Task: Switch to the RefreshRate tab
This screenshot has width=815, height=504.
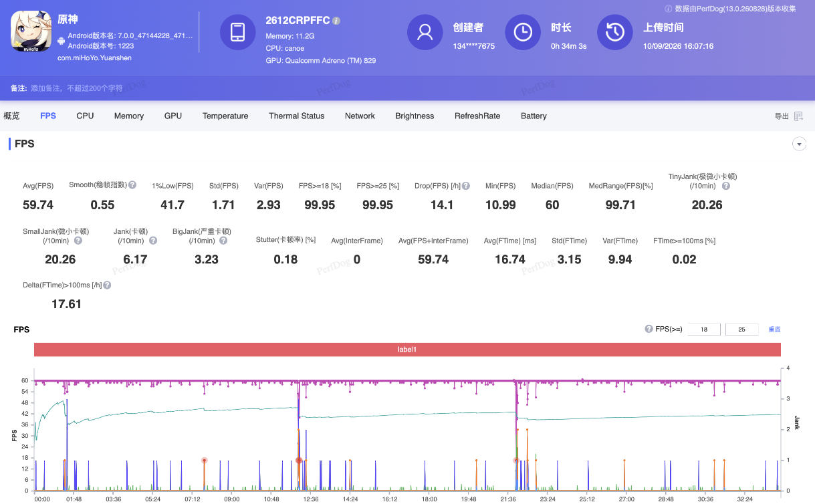Action: pyautogui.click(x=477, y=116)
